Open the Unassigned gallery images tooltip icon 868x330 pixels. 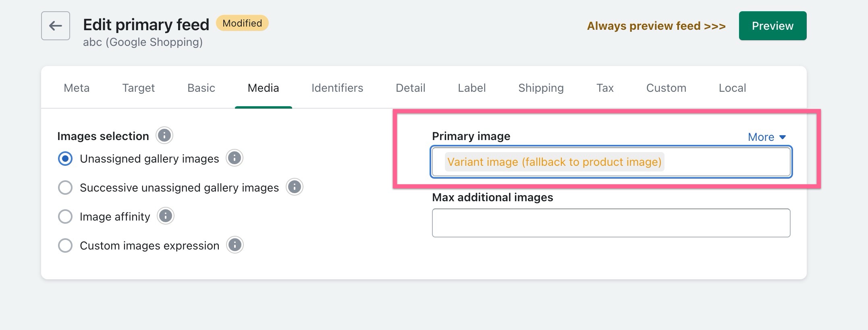(x=234, y=159)
